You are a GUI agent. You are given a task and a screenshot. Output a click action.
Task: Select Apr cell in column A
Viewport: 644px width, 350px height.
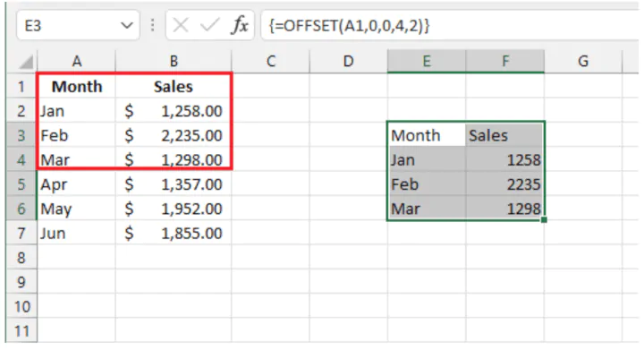(x=76, y=184)
